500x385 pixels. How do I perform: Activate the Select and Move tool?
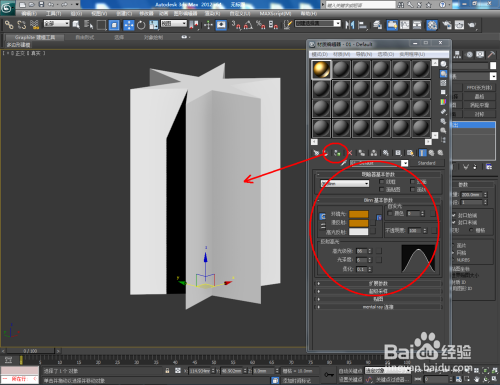tap(128, 25)
